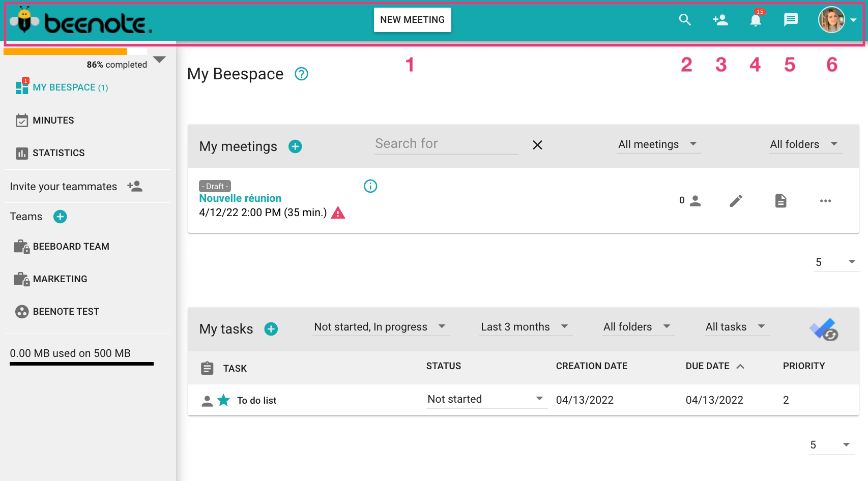
Task: Open the To do list task
Action: 256,401
